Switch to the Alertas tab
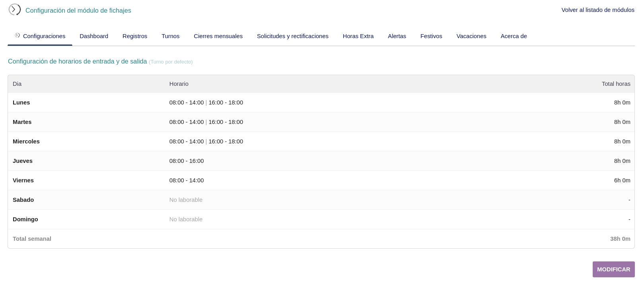The width and height of the screenshot is (644, 292). (x=397, y=36)
